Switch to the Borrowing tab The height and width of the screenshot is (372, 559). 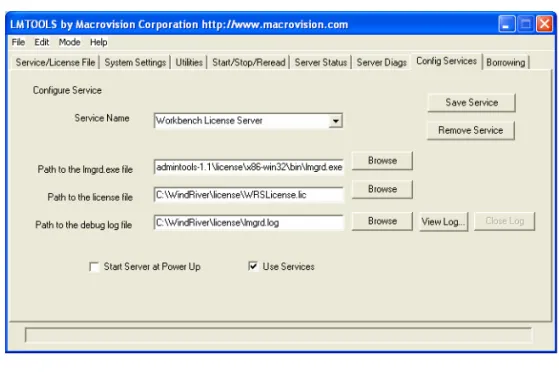506,62
